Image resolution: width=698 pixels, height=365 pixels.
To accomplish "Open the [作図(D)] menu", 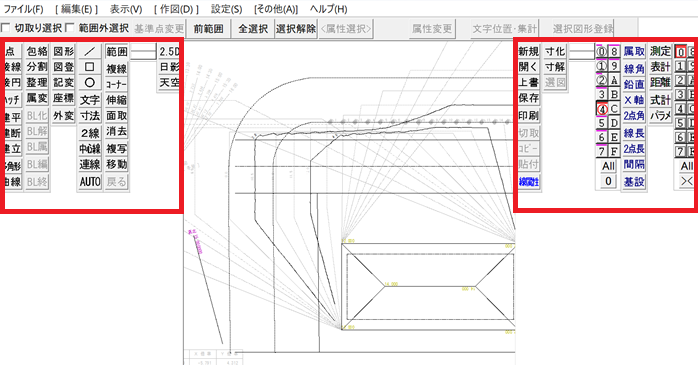I will (176, 9).
